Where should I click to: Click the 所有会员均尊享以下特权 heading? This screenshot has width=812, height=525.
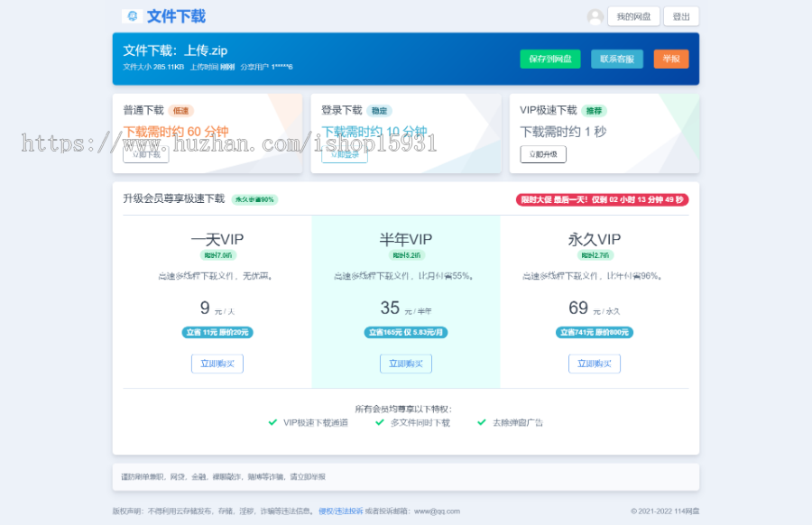point(403,409)
